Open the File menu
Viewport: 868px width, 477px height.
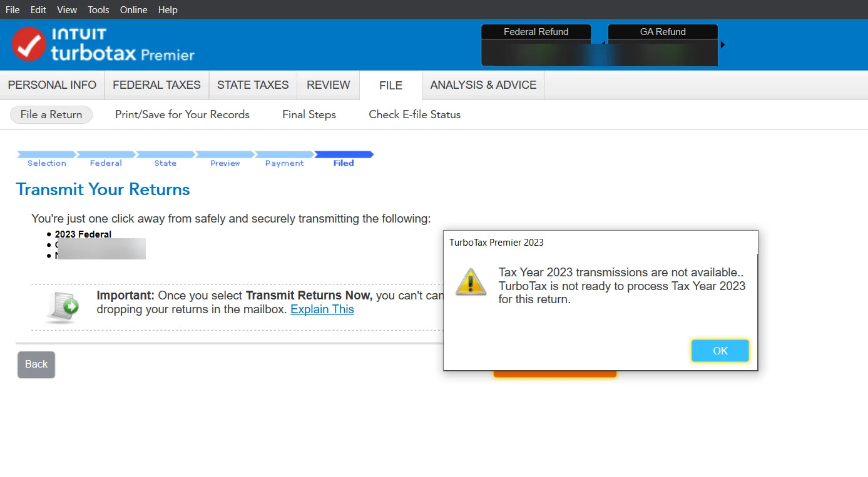(13, 10)
